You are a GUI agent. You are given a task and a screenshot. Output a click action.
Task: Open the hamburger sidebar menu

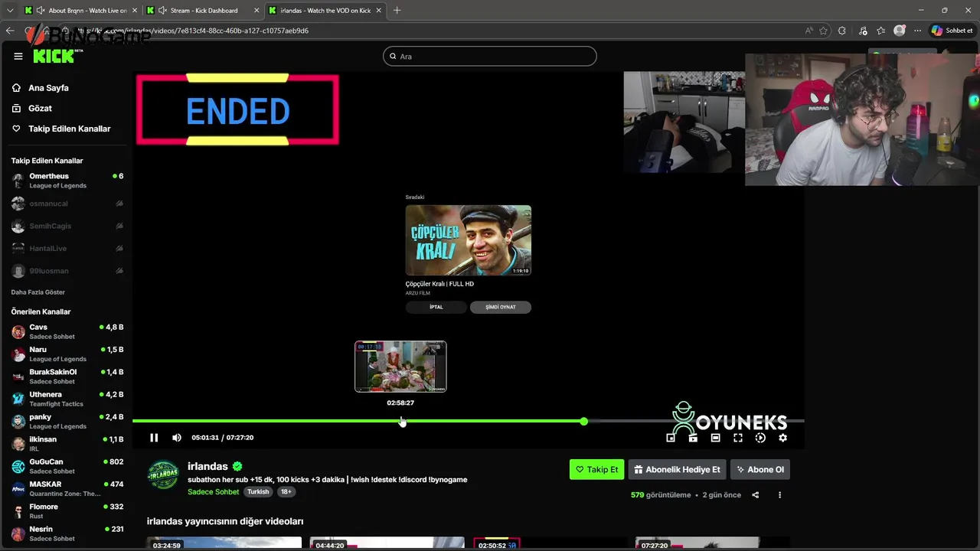coord(18,57)
